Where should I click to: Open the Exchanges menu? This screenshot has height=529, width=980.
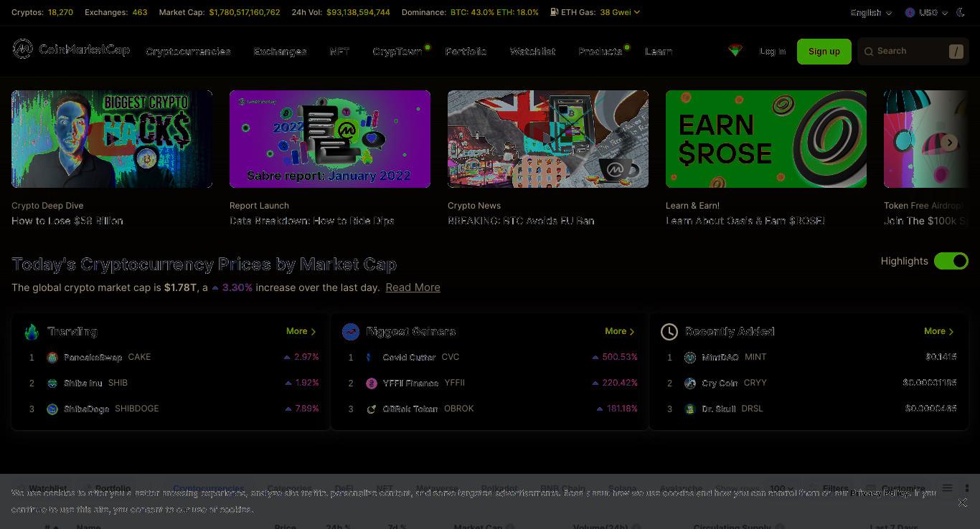pyautogui.click(x=280, y=52)
